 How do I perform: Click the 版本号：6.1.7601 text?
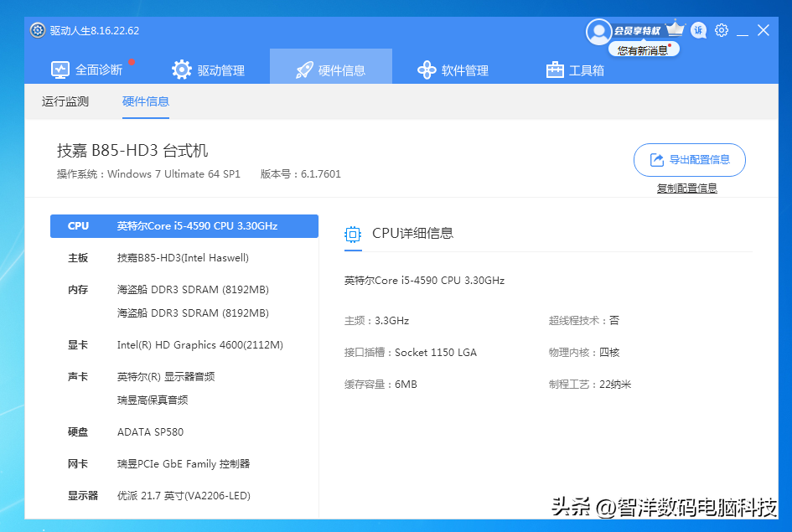coord(301,174)
